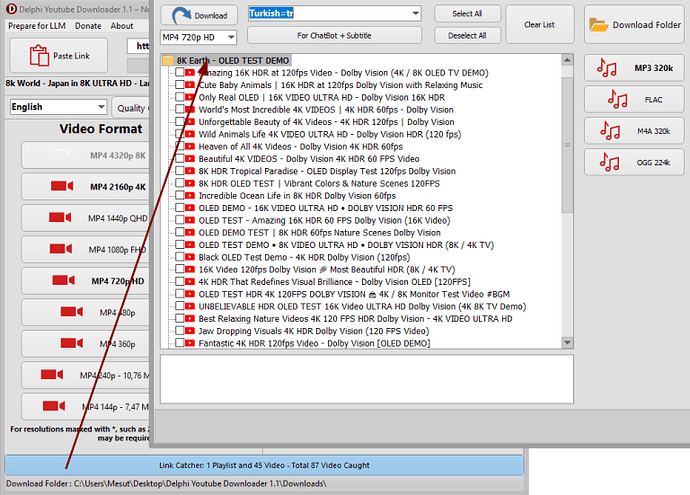This screenshot has width=690, height=495.
Task: Click the camera icon for MP4 2160p 4K
Action: pyautogui.click(x=62, y=186)
